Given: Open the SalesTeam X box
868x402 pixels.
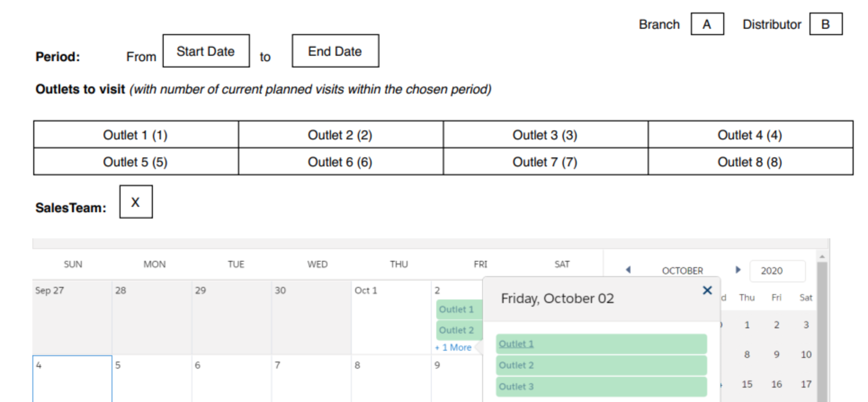Looking at the screenshot, I should [136, 202].
